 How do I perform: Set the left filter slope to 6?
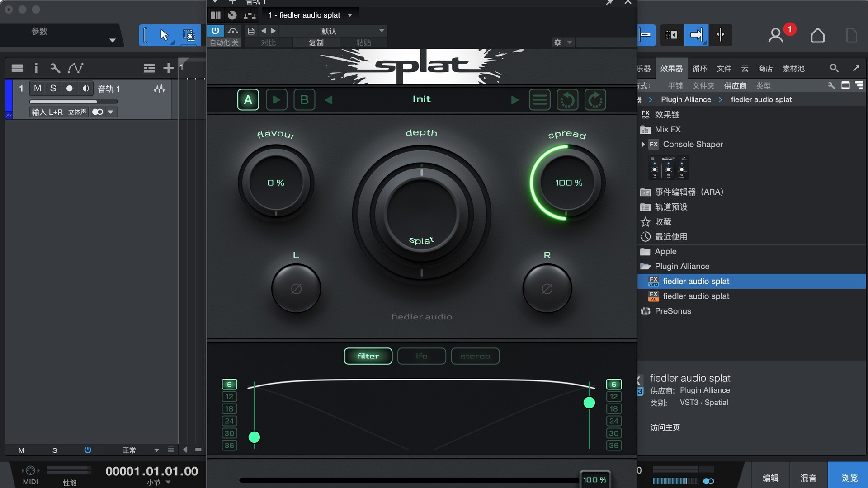pyautogui.click(x=229, y=384)
